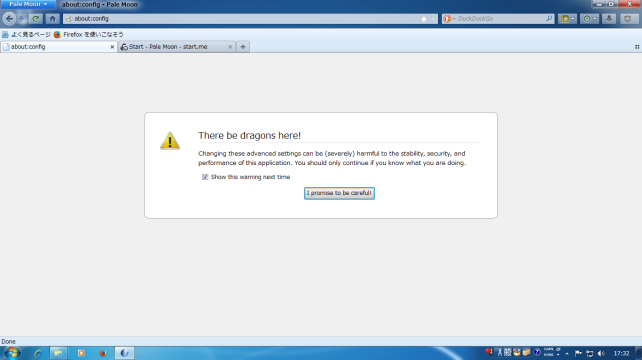Open the DuckDuckGo search engine selector

[x=449, y=19]
